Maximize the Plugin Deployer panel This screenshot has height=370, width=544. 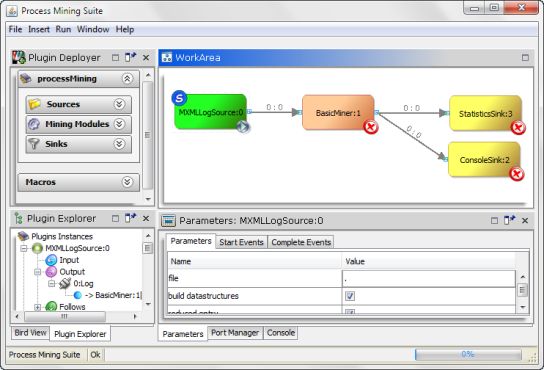pyautogui.click(x=116, y=58)
